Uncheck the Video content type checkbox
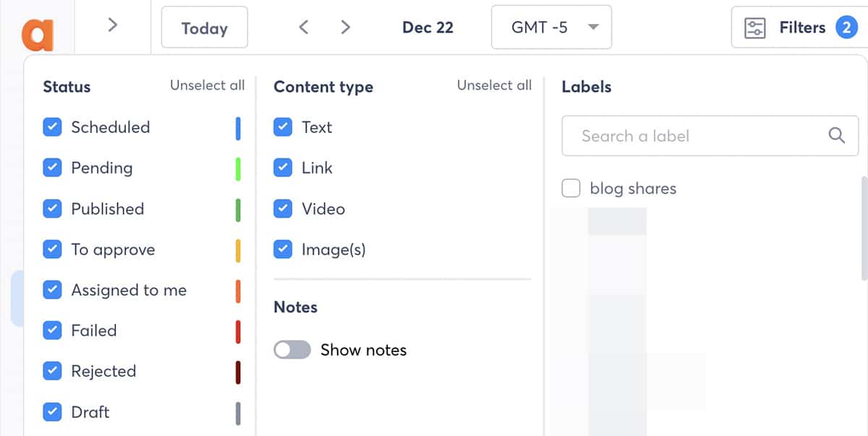 (x=282, y=209)
